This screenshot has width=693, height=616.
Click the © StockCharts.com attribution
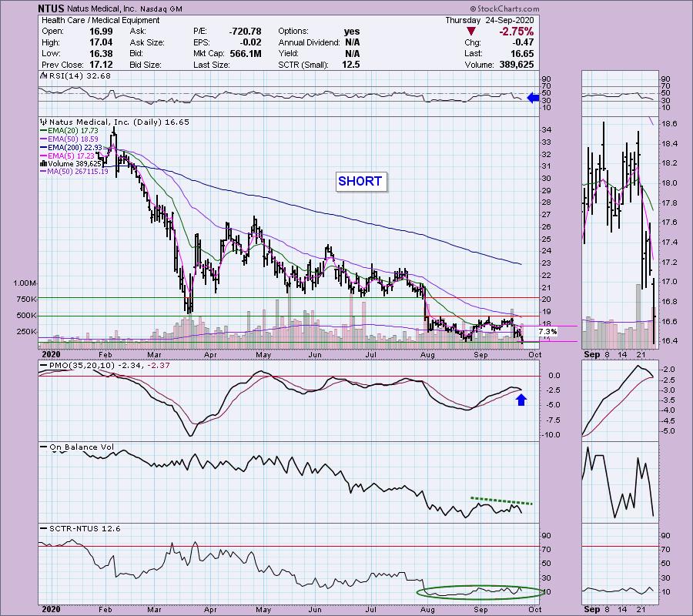[x=504, y=8]
